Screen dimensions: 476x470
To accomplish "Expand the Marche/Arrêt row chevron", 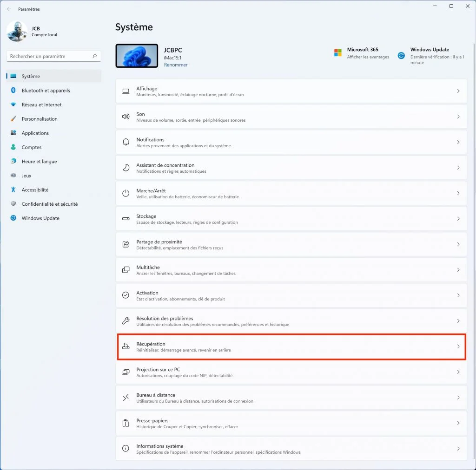I will coord(458,193).
